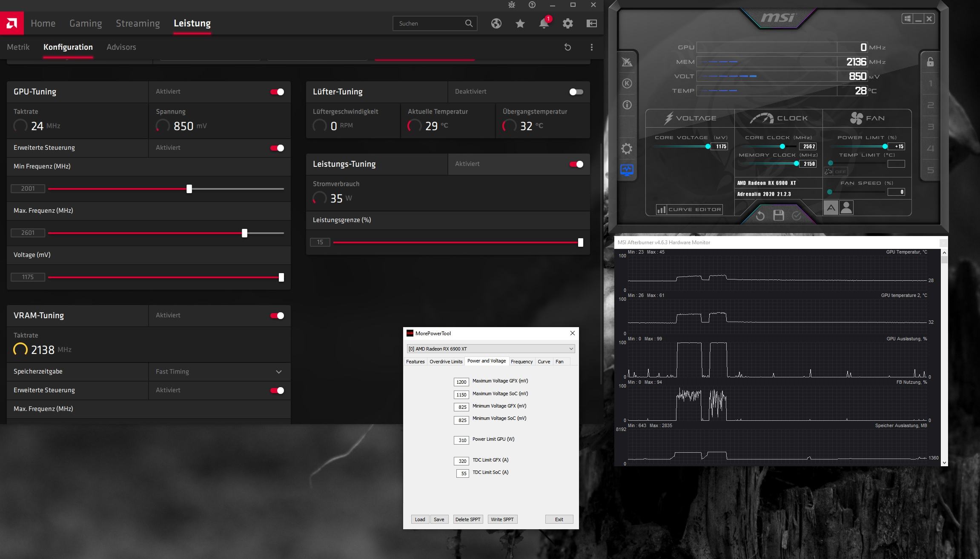
Task: Click the Leistungsgrenze slider handle
Action: point(580,242)
